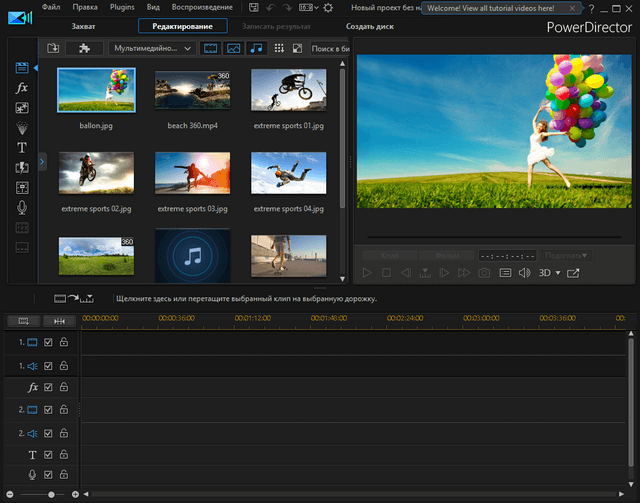The height and width of the screenshot is (503, 640).
Task: Open the Voice-over recording room microphone icon
Action: tap(21, 207)
